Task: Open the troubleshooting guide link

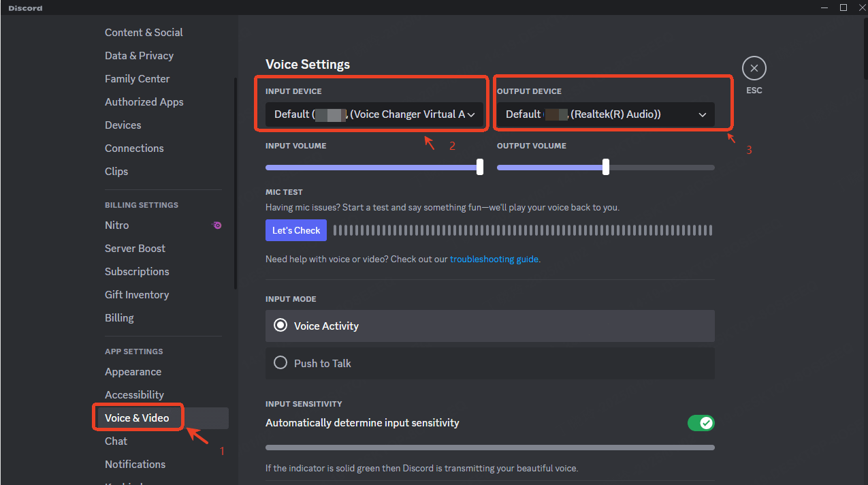Action: pos(494,259)
